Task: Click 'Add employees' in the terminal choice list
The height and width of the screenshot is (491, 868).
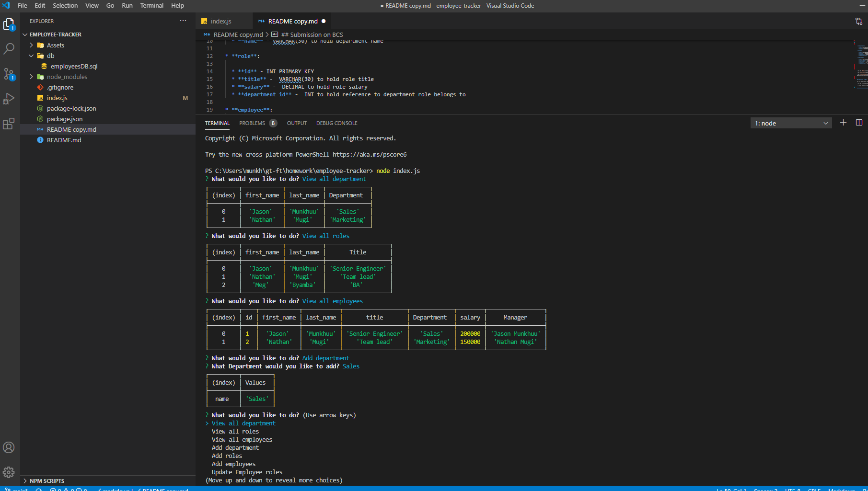Action: tap(233, 464)
